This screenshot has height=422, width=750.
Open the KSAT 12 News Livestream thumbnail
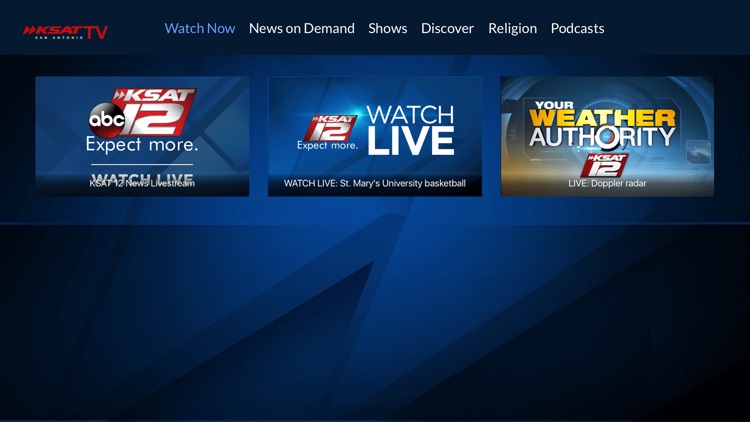pos(142,136)
